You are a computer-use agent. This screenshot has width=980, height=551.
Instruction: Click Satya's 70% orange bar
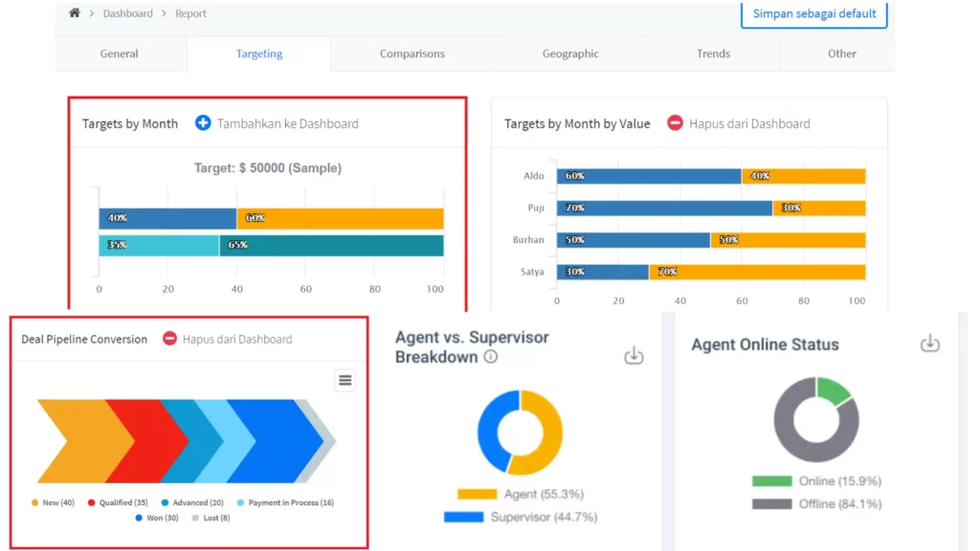758,272
